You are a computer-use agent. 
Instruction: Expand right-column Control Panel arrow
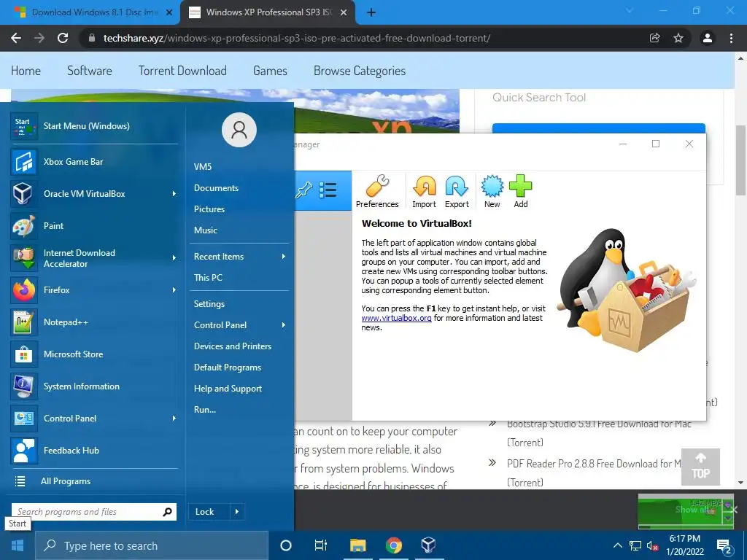click(x=284, y=325)
